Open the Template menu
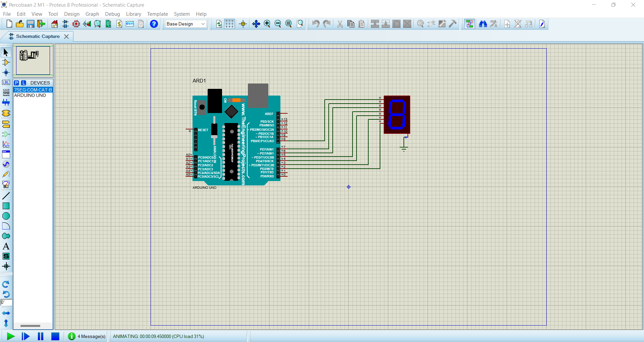Screen dimensions: 644x342 pos(158,14)
